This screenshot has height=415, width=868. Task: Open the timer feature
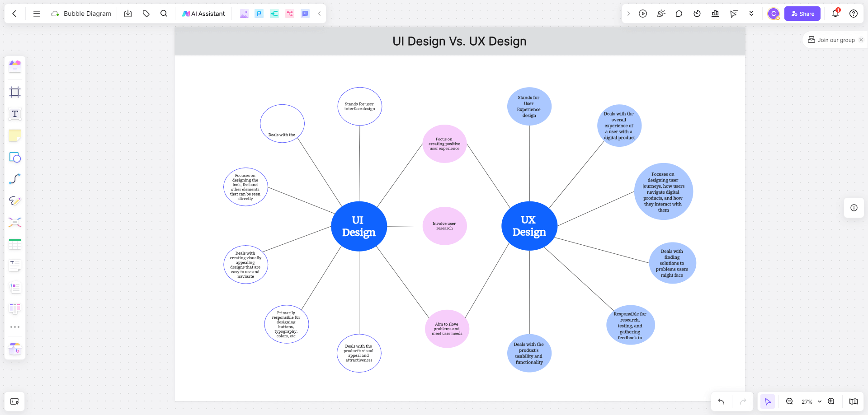tap(697, 14)
